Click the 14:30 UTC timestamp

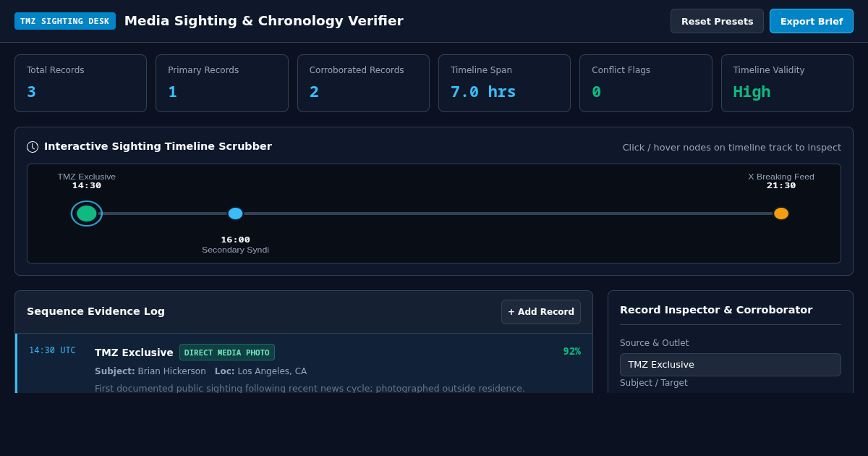[52, 350]
